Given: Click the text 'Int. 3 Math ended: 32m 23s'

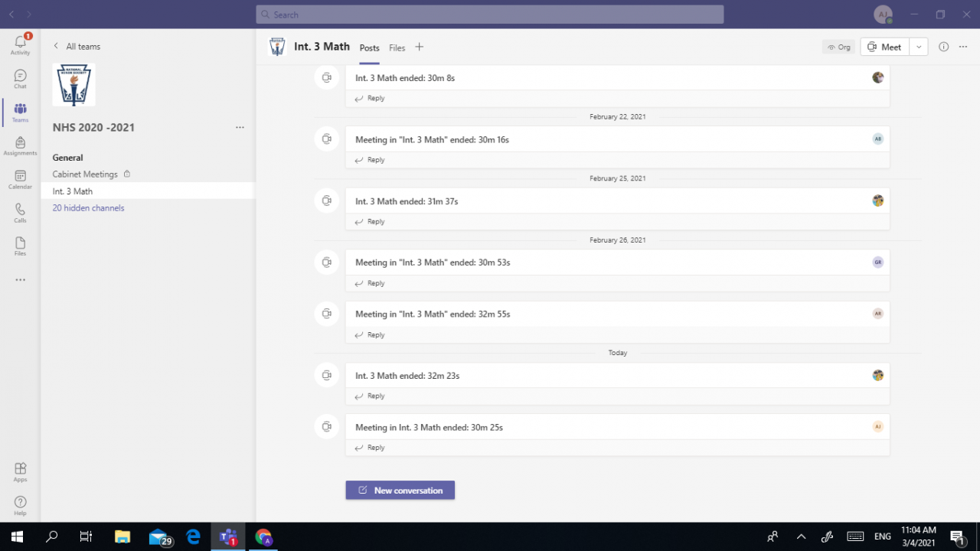Looking at the screenshot, I should pos(407,376).
